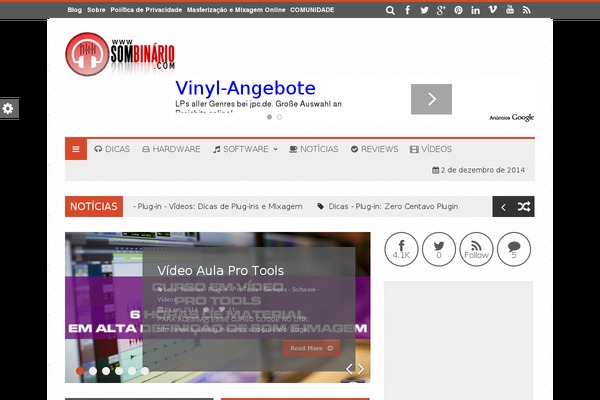Image resolution: width=600 pixels, height=400 pixels.
Task: Open the NOTÍCIAS menu item
Action: (314, 149)
